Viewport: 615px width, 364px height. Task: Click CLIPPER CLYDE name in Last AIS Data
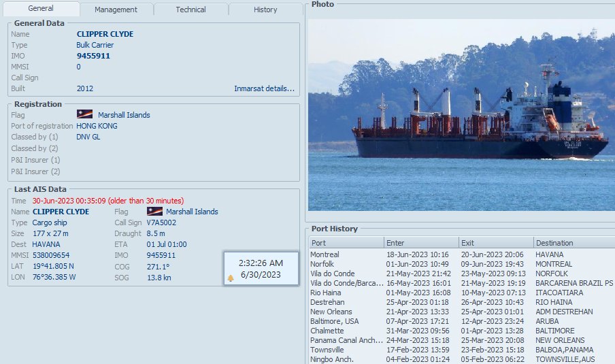(61, 212)
